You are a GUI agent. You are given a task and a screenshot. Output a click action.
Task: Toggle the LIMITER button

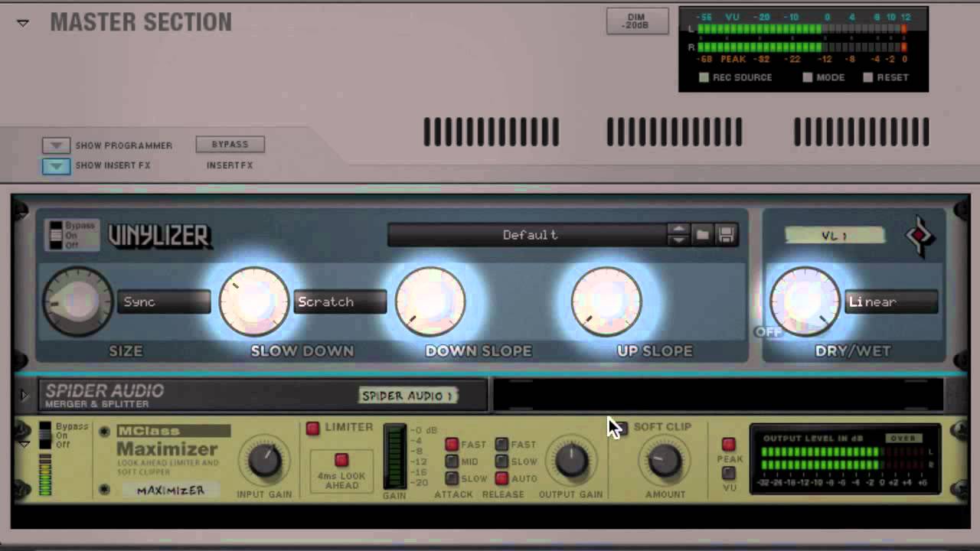tap(312, 429)
